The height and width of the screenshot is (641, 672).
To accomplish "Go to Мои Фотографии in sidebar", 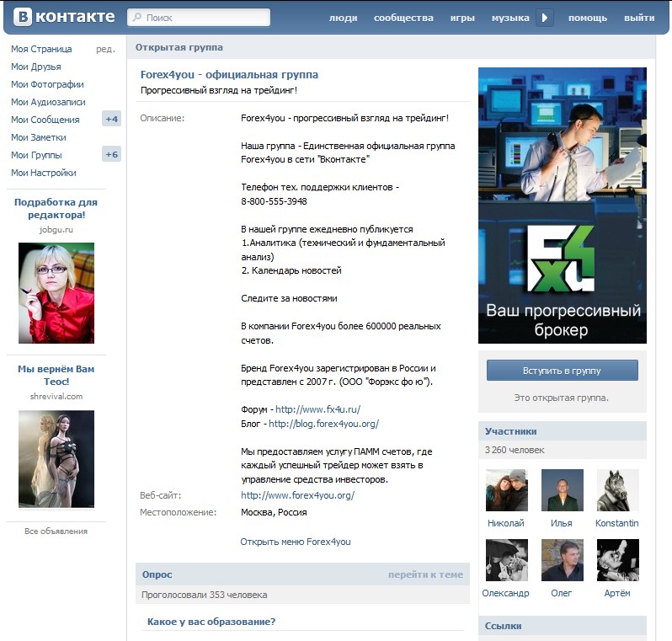I will click(x=47, y=84).
